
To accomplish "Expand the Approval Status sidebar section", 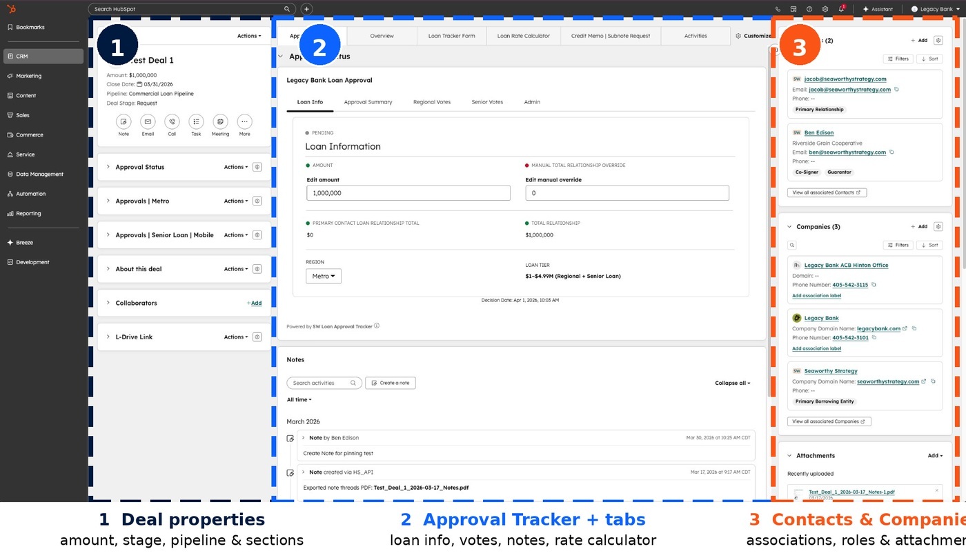I will (x=108, y=167).
